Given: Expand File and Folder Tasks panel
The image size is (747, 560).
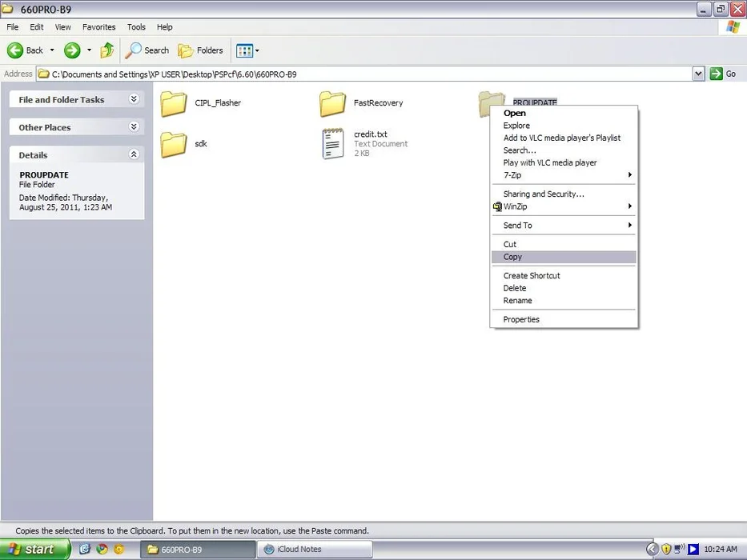Looking at the screenshot, I should coord(134,99).
